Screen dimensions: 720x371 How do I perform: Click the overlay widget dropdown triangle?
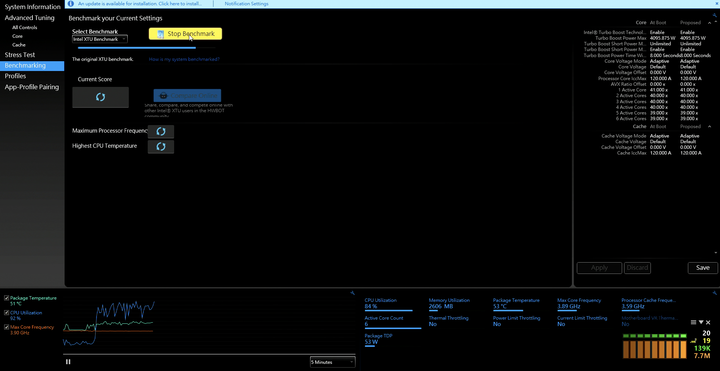pyautogui.click(x=701, y=322)
